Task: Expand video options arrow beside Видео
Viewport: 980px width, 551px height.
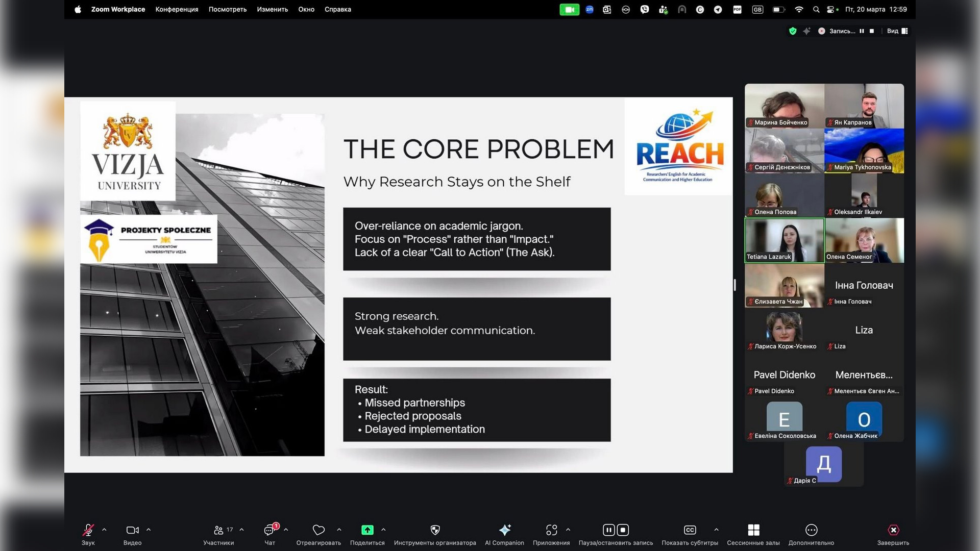Action: pyautogui.click(x=149, y=530)
